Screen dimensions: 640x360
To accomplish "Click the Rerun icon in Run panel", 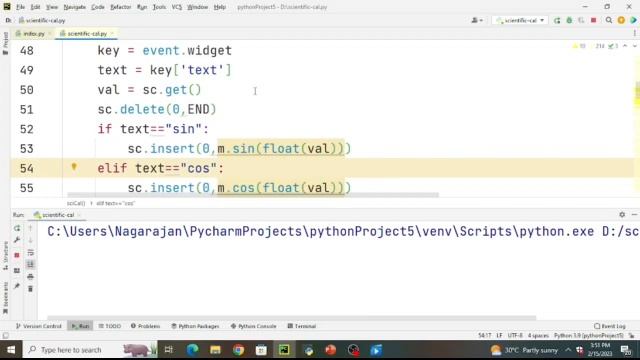I will coord(17,228).
